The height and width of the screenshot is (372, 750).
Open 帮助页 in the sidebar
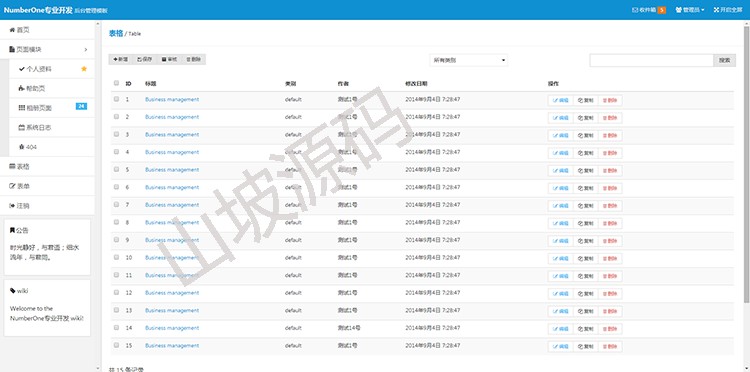pyautogui.click(x=52, y=88)
